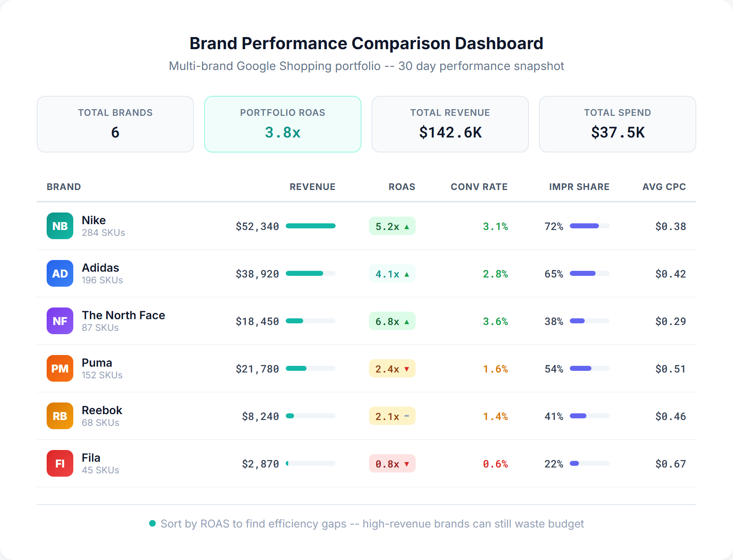Viewport: 733px width, 560px height.
Task: Switch to the Total Spend card
Action: [617, 124]
